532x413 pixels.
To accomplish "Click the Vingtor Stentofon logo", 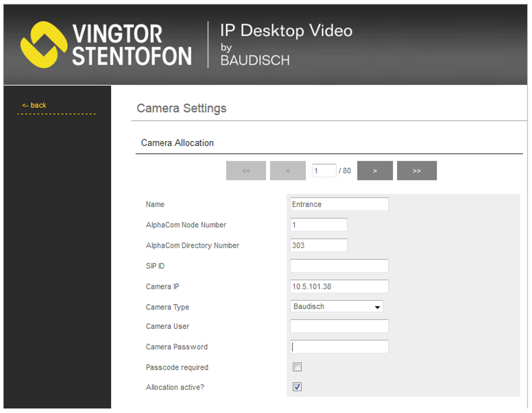I will 106,45.
